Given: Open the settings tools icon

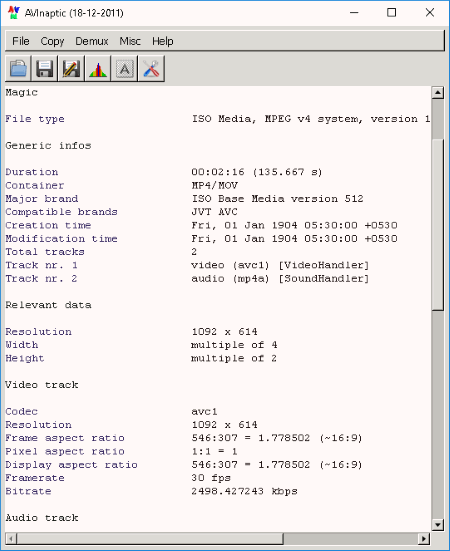Looking at the screenshot, I should (151, 69).
